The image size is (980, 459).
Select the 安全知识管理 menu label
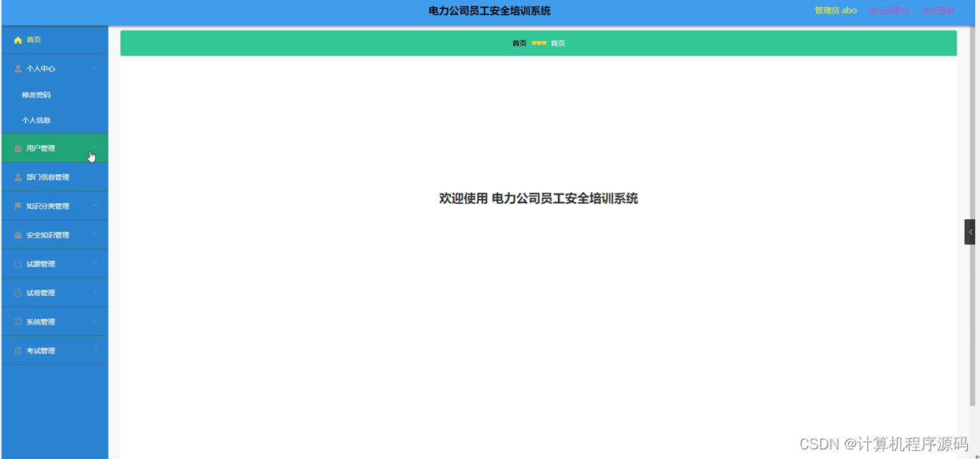click(48, 235)
